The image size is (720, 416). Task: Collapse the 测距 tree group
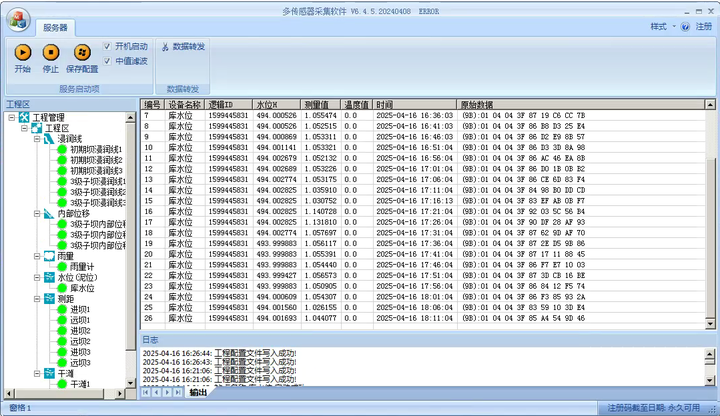(x=37, y=299)
